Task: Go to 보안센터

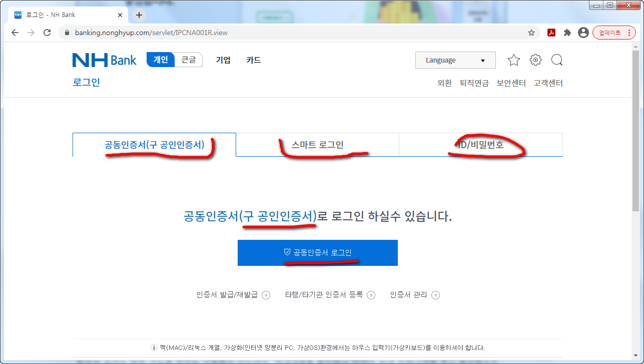Action: (x=511, y=83)
